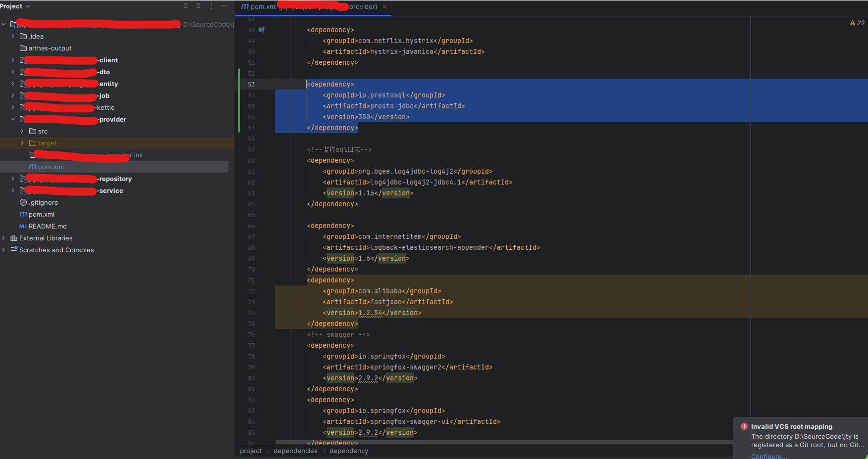Click the springfox-swagger-ui artifactId line
Image resolution: width=868 pixels, height=459 pixels.
click(412, 421)
